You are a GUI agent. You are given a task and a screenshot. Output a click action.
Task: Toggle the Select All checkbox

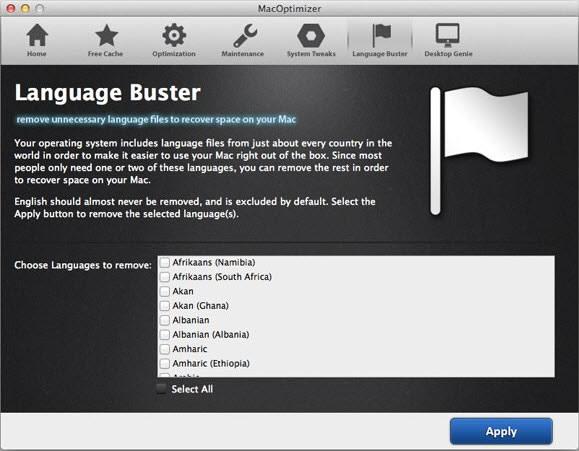161,389
